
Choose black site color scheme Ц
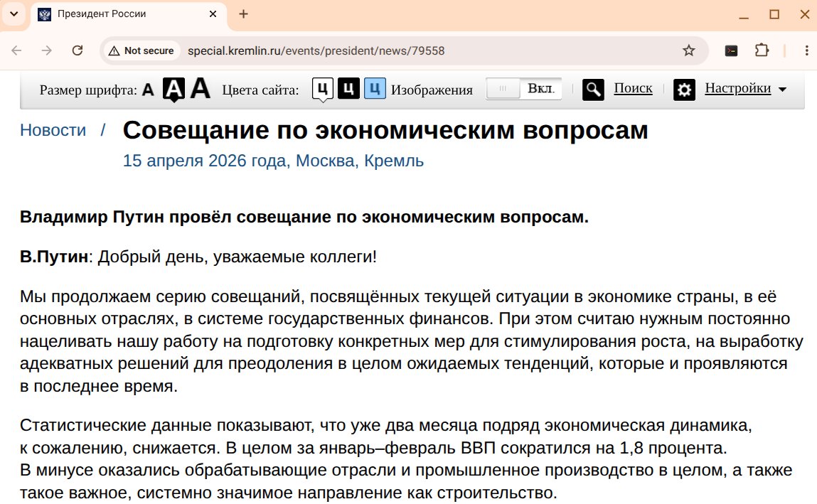tap(348, 88)
